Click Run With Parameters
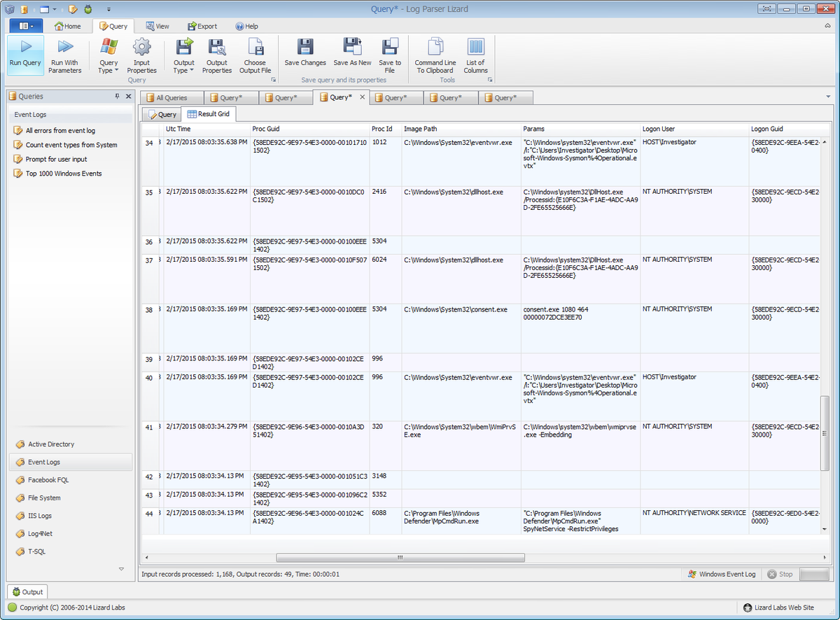The image size is (840, 620). pyautogui.click(x=65, y=55)
